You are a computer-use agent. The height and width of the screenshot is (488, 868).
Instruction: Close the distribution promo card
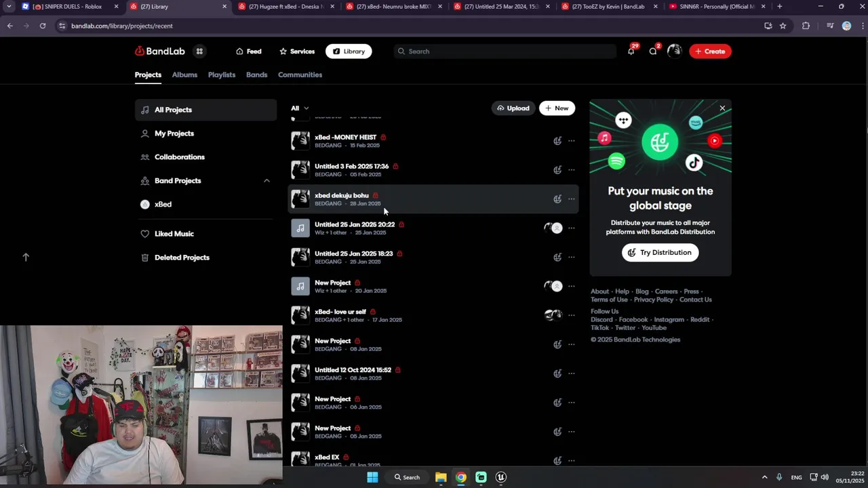pos(722,108)
